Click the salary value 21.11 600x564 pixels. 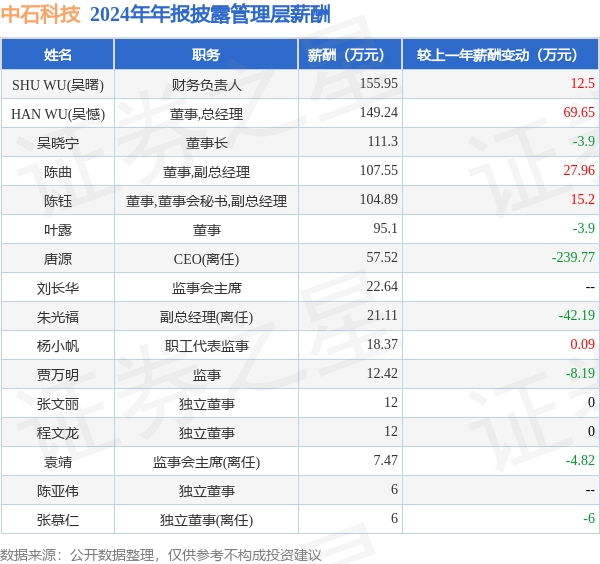coord(382,315)
